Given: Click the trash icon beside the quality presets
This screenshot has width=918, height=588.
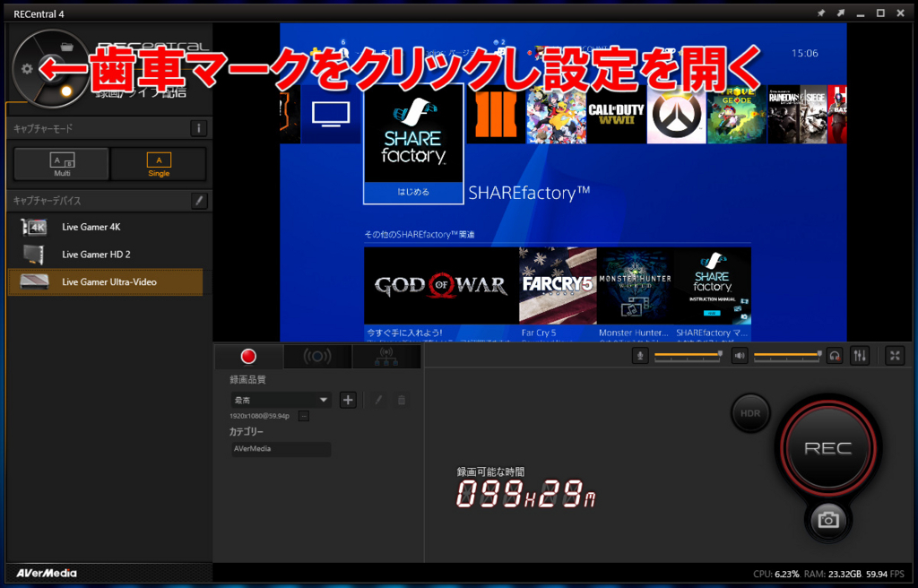Looking at the screenshot, I should coord(402,400).
